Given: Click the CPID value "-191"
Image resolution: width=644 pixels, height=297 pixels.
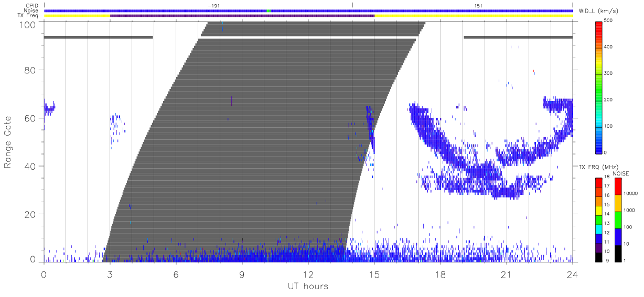Looking at the screenshot, I should (213, 6).
